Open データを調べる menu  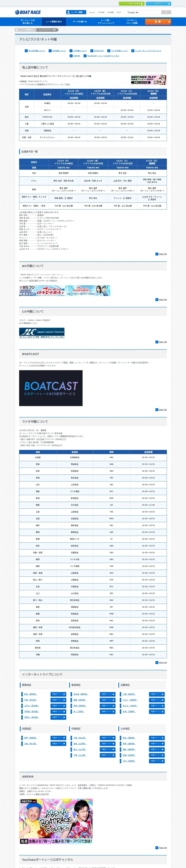[80, 22]
